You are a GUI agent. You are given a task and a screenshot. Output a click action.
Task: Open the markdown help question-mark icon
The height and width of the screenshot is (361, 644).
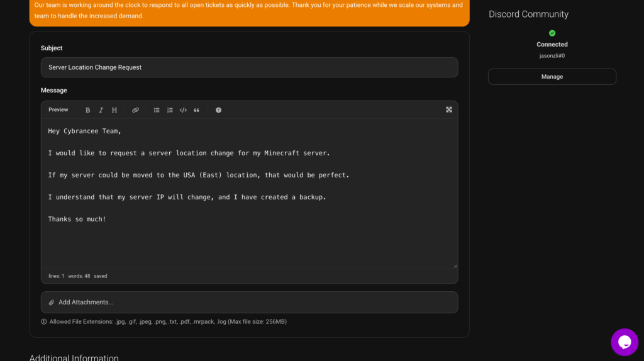(x=218, y=110)
